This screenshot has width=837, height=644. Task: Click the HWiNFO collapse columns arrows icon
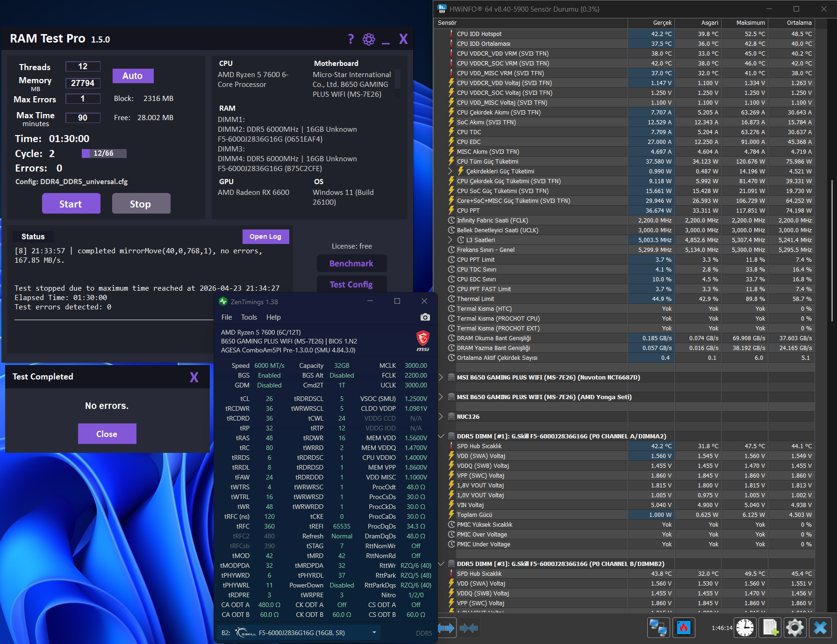(x=469, y=628)
